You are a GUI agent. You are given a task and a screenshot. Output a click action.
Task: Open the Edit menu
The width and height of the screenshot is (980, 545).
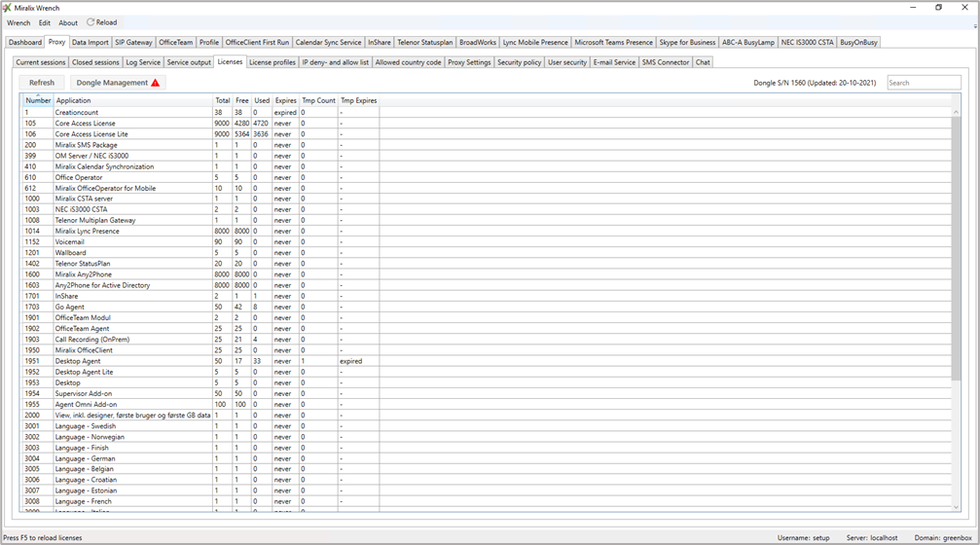tap(45, 22)
